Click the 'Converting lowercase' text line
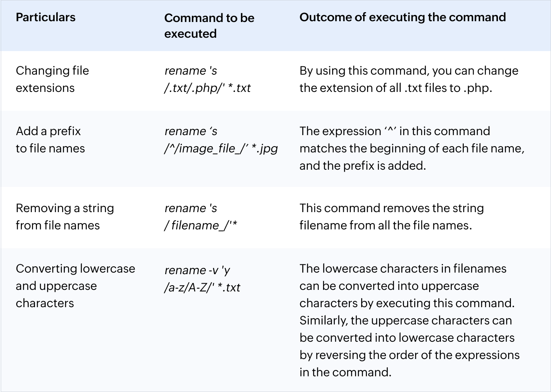 pyautogui.click(x=75, y=269)
